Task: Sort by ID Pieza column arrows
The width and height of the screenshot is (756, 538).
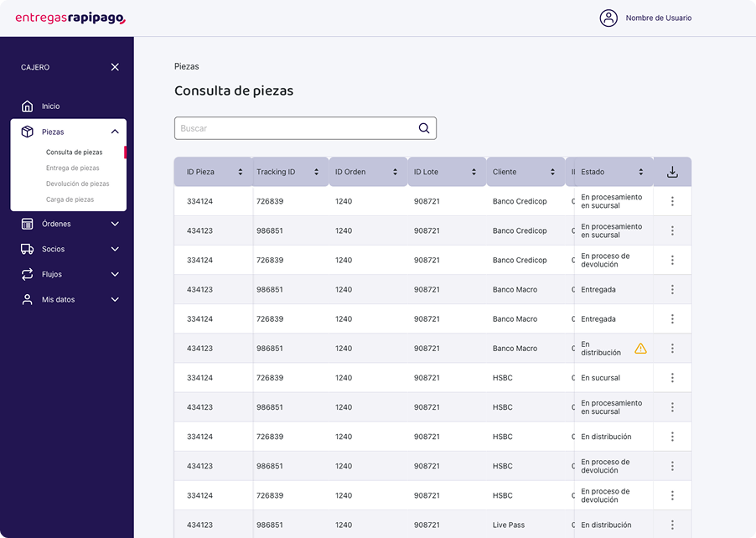Action: click(240, 172)
